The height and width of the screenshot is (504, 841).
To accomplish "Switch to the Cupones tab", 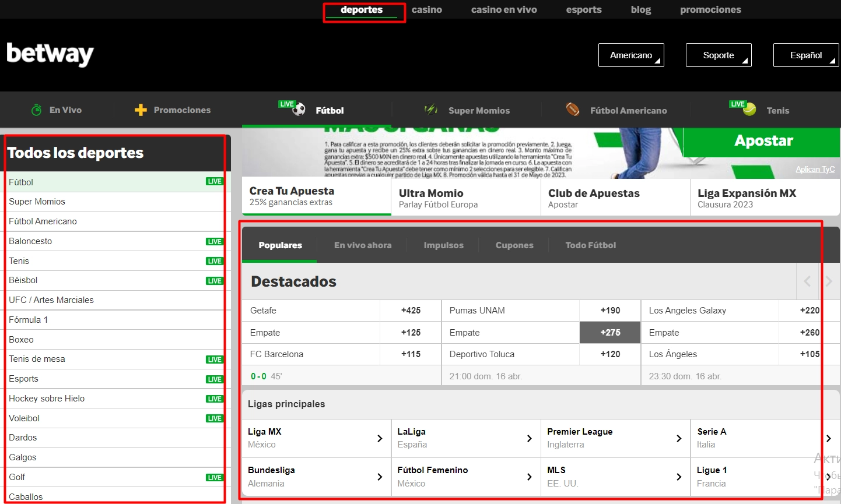I will click(x=514, y=245).
